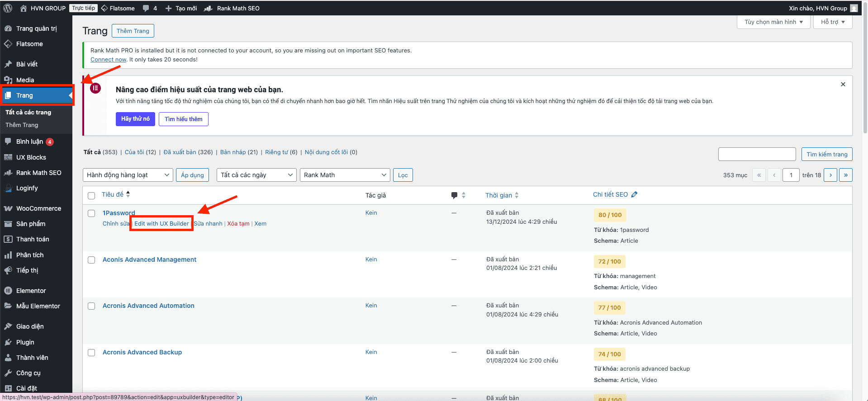
Task: Click Áp dụng bulk apply button
Action: click(192, 175)
